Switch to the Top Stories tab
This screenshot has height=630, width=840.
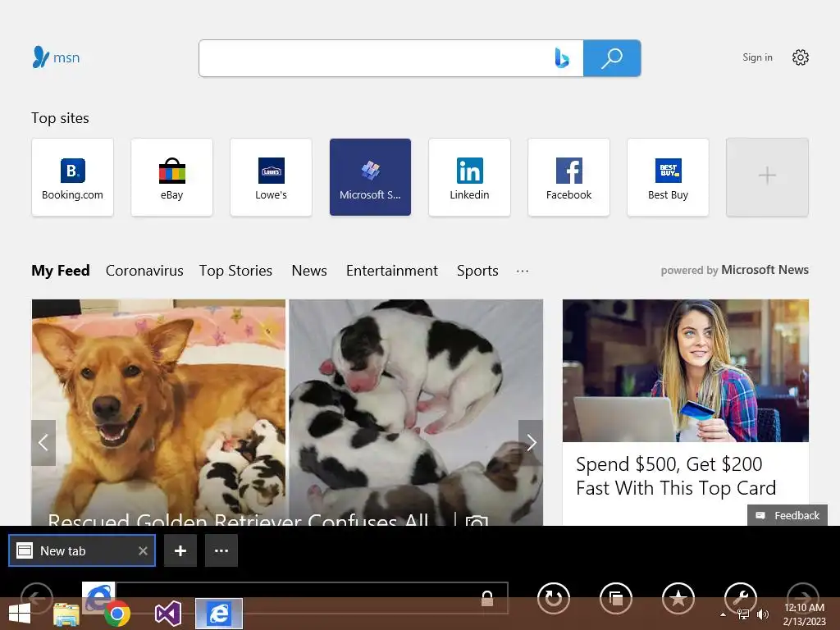click(235, 271)
